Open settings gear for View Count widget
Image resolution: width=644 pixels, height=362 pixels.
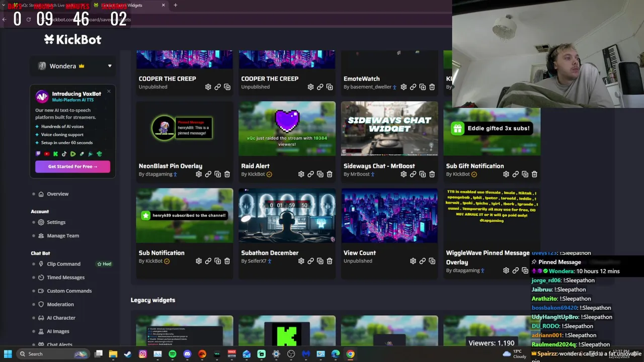click(413, 261)
